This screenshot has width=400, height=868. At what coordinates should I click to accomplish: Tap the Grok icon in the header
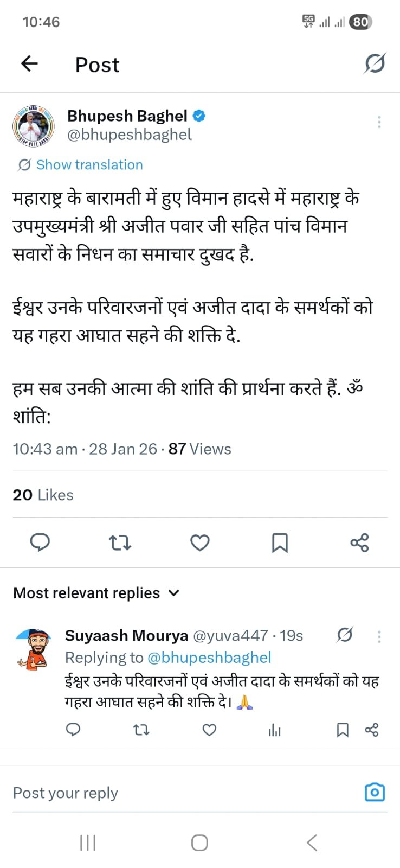click(x=375, y=64)
